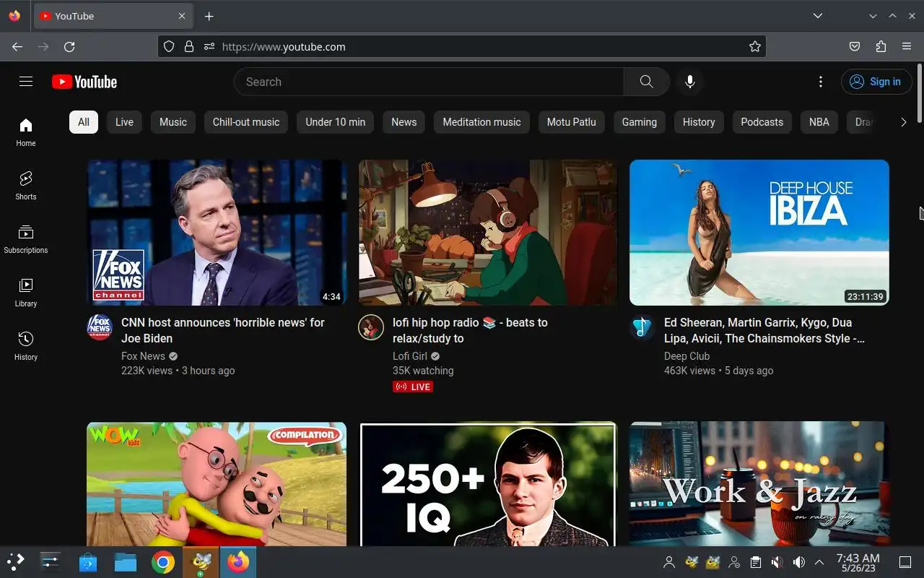The image size is (924, 578).
Task: Select the Chill-out music chip
Action: pyautogui.click(x=246, y=122)
